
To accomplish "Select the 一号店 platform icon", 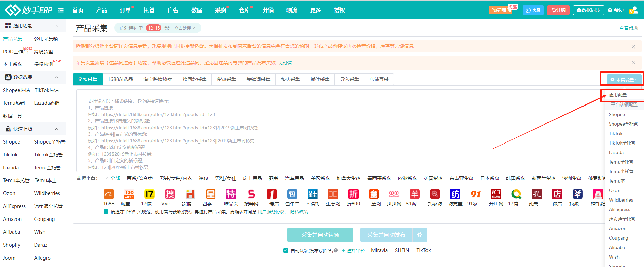I will point(272,194).
